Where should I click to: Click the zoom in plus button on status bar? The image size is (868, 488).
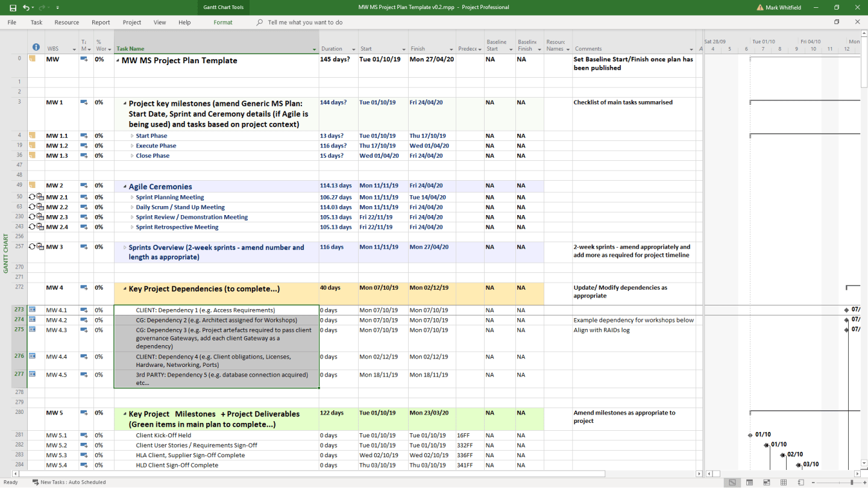(x=864, y=482)
